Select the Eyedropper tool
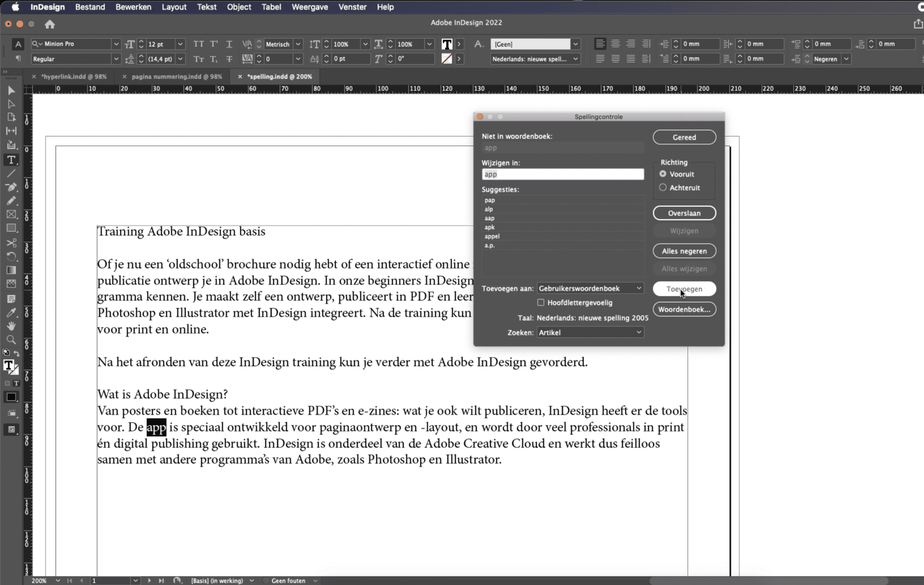924x585 pixels. point(11,313)
